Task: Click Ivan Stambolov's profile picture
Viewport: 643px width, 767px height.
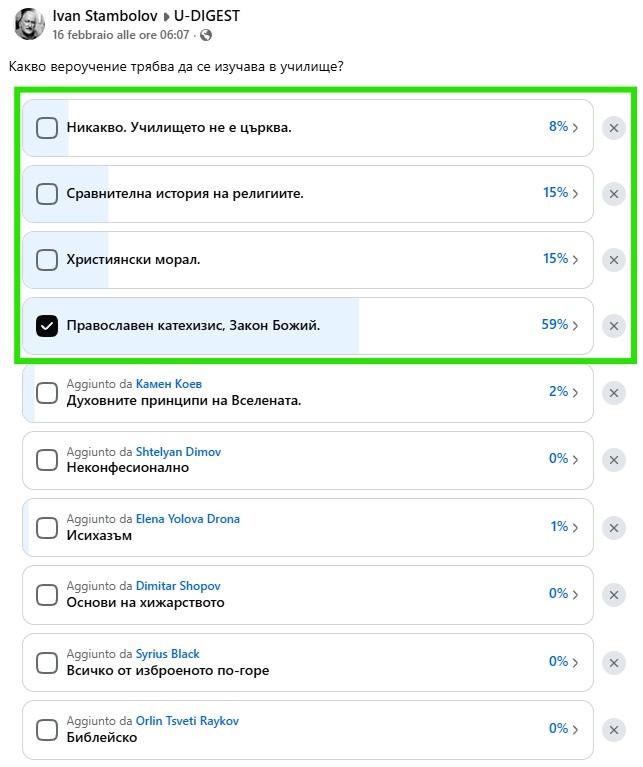Action: tap(30, 24)
